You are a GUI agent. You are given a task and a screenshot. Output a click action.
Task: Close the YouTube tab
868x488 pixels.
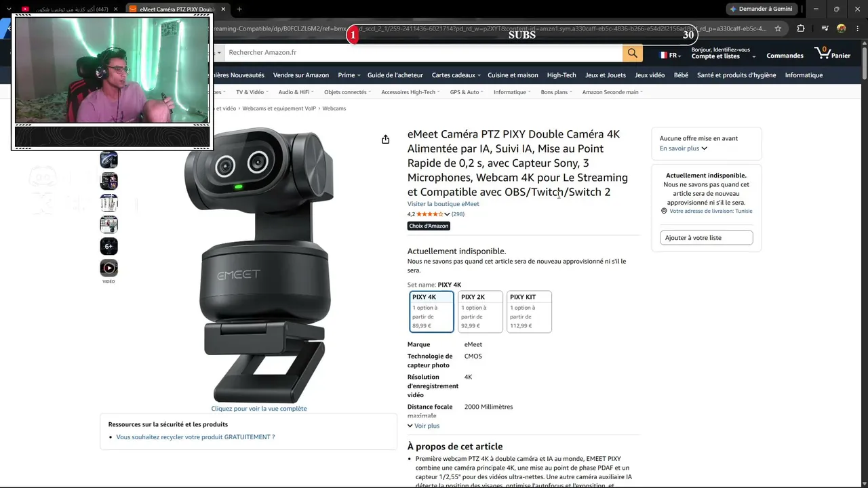pos(116,9)
